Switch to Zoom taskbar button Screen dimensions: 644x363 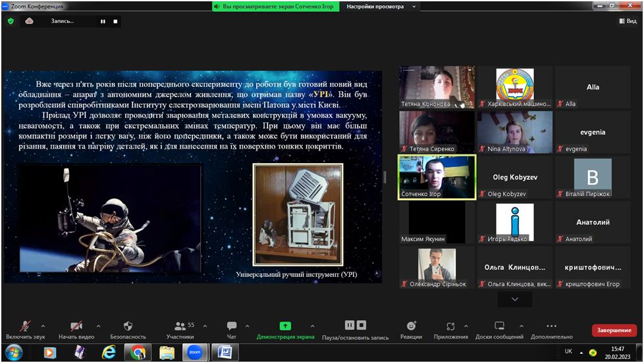pyautogui.click(x=195, y=352)
